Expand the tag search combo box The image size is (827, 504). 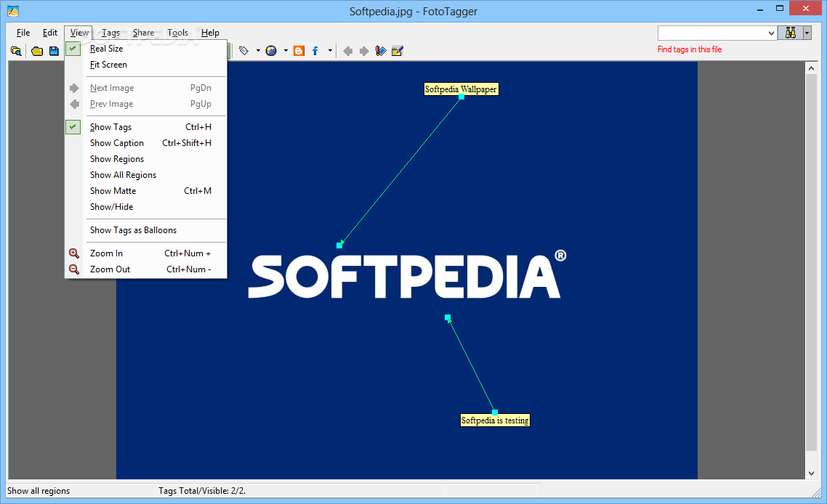tap(771, 33)
